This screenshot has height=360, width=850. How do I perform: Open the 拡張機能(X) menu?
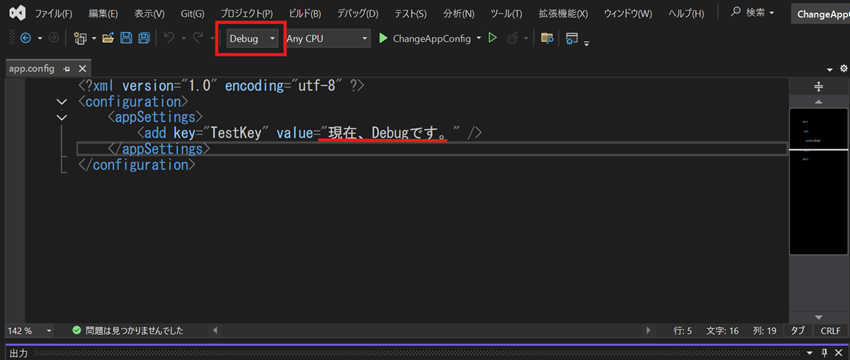[563, 14]
